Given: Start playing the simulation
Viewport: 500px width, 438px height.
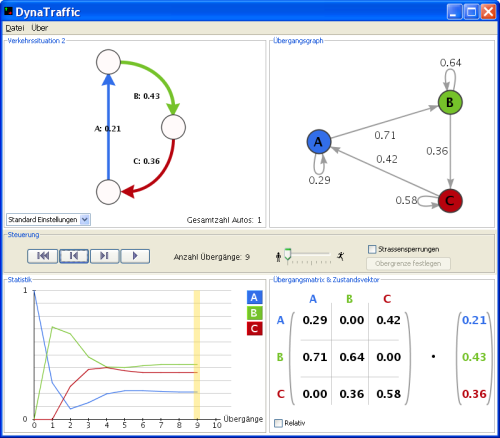Looking at the screenshot, I should [135, 256].
